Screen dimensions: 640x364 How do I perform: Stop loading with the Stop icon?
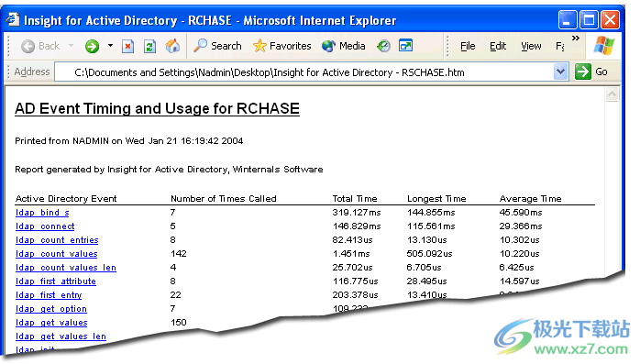[x=127, y=46]
